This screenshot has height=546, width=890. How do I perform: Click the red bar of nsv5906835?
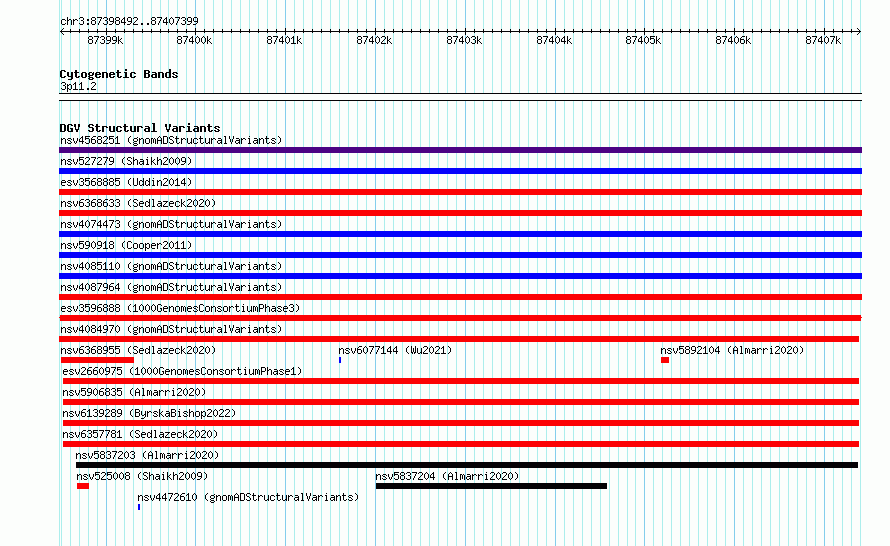tap(461, 402)
